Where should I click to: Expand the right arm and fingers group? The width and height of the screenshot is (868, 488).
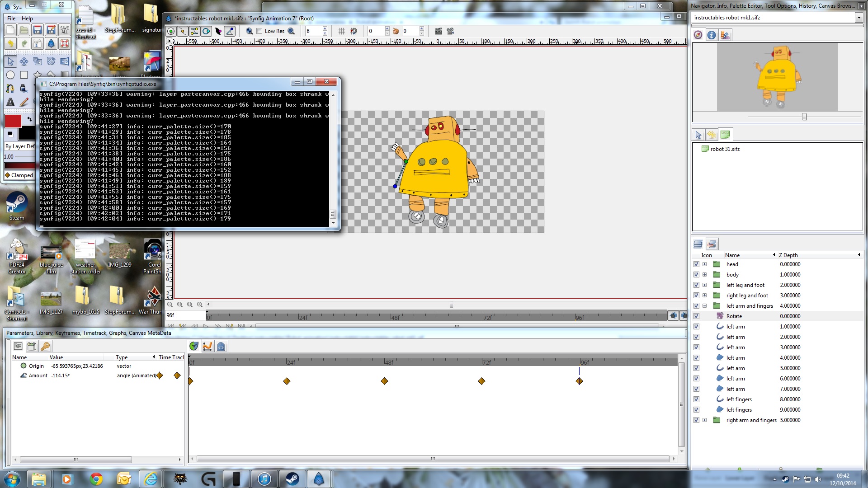[704, 420]
